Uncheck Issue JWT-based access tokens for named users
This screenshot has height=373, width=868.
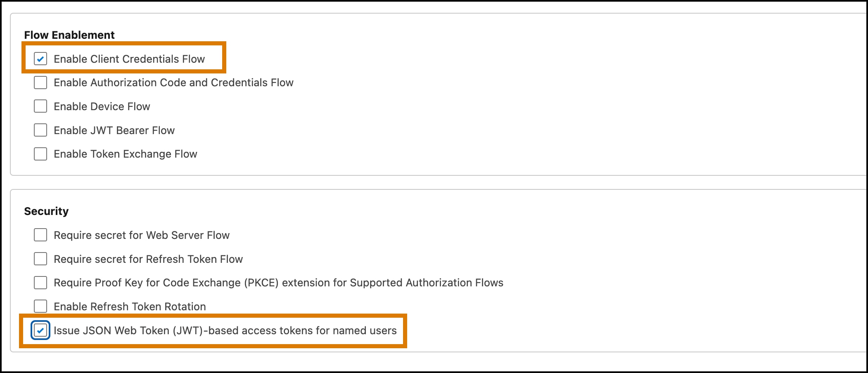(x=40, y=330)
